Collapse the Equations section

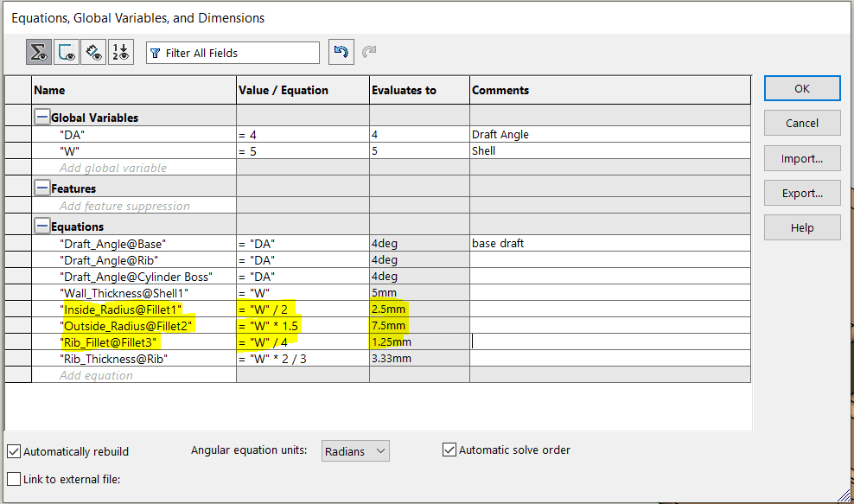41,226
